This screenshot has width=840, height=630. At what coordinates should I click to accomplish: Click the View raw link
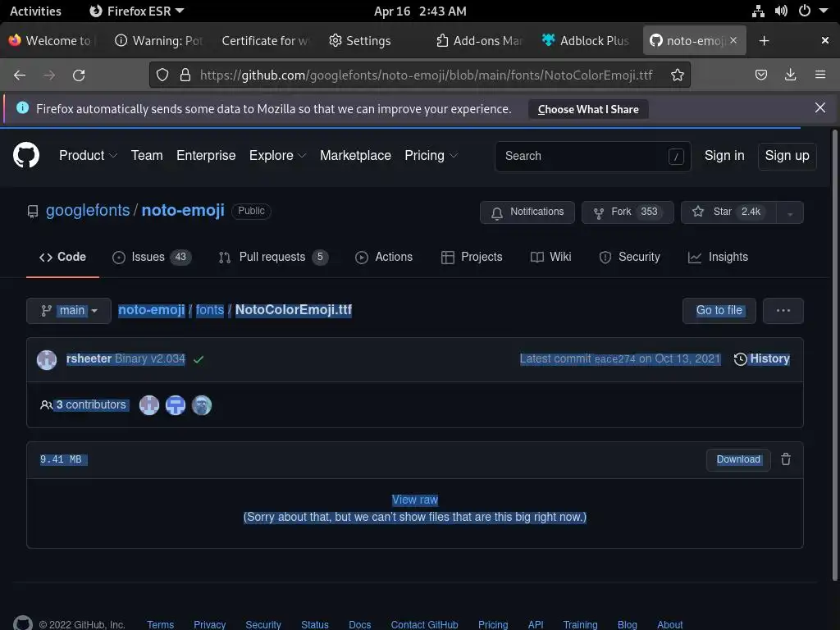[414, 500]
